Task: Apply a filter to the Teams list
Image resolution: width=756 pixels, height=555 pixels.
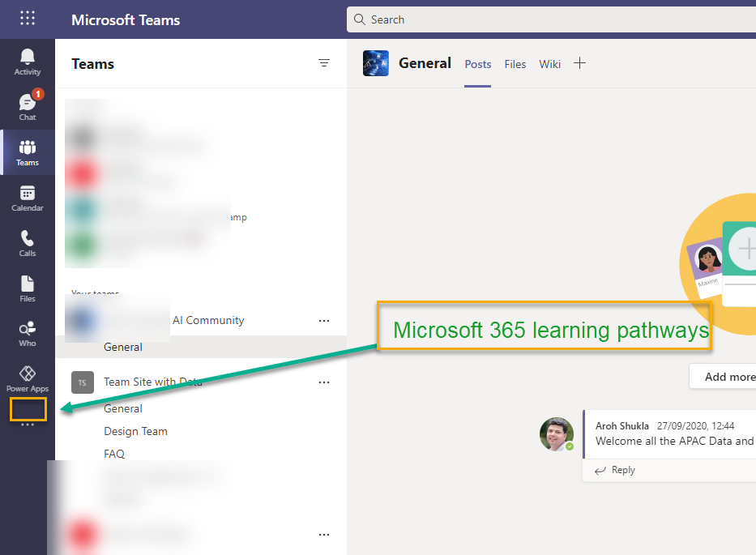Action: pyautogui.click(x=324, y=62)
